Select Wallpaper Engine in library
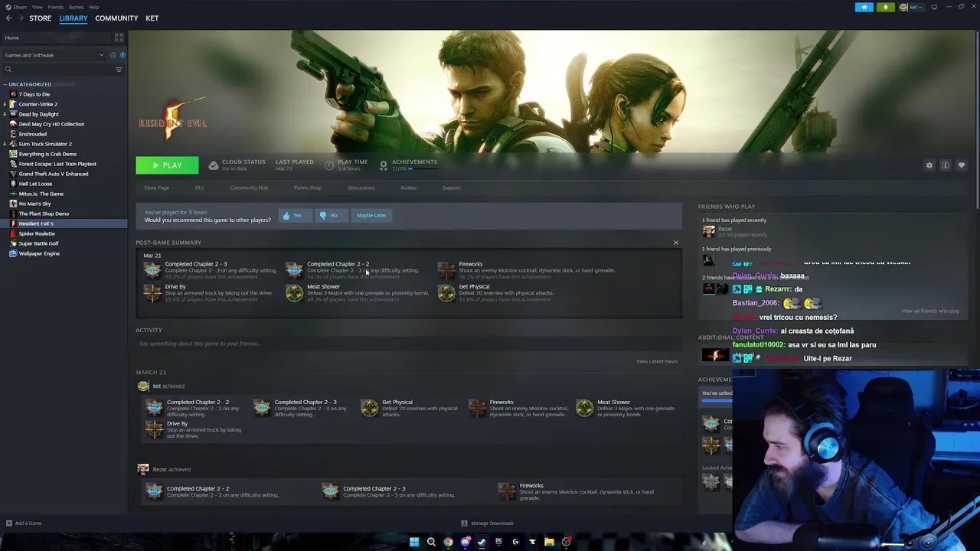 [x=39, y=253]
